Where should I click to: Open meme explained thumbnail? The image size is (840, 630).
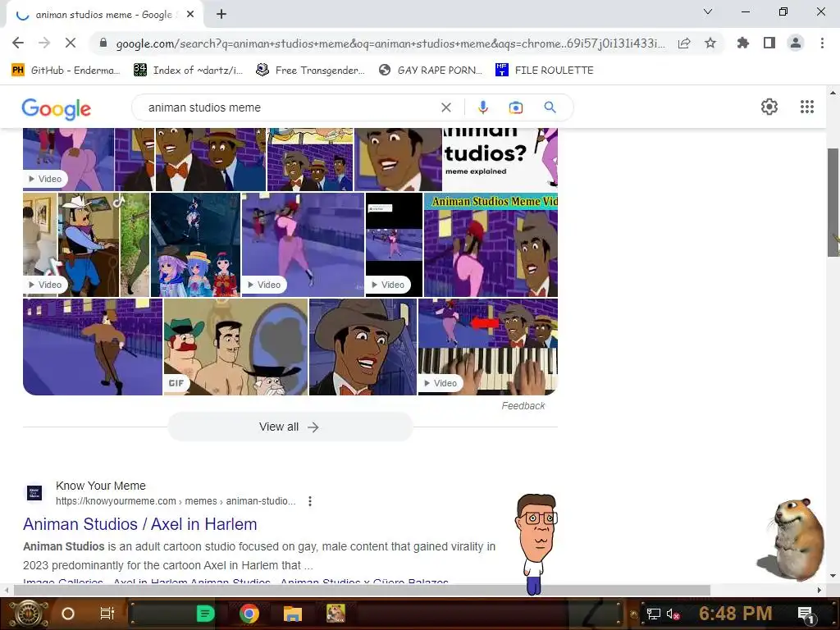click(x=500, y=159)
